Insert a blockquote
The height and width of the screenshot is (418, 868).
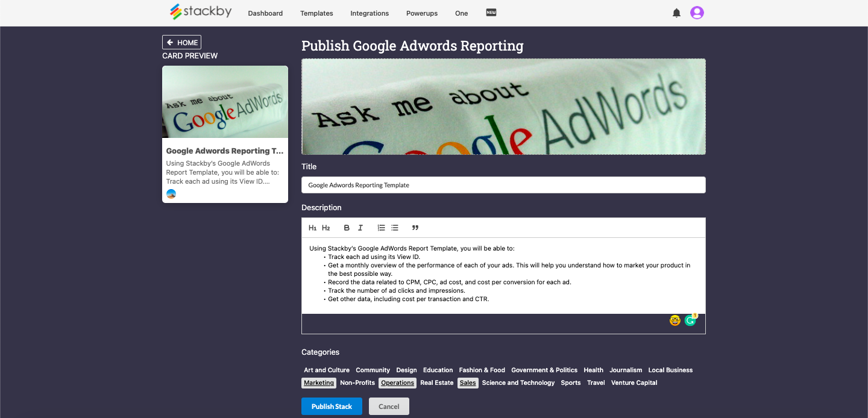[x=415, y=228]
